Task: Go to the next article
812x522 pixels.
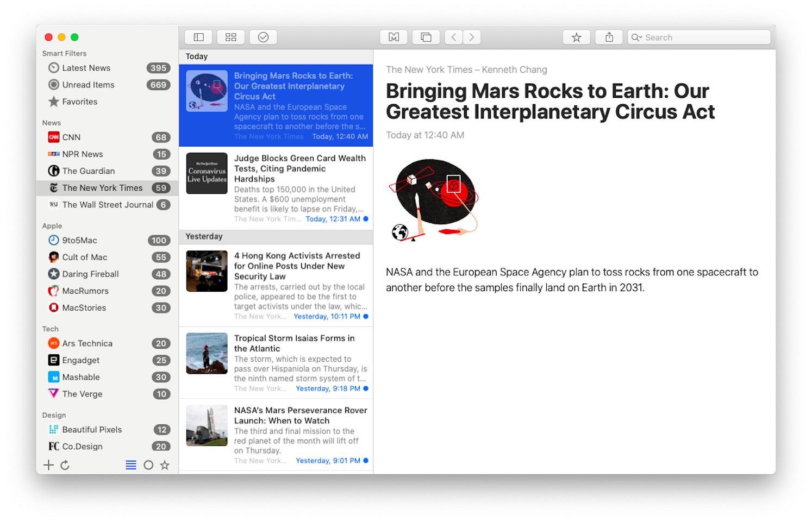Action: click(x=471, y=37)
